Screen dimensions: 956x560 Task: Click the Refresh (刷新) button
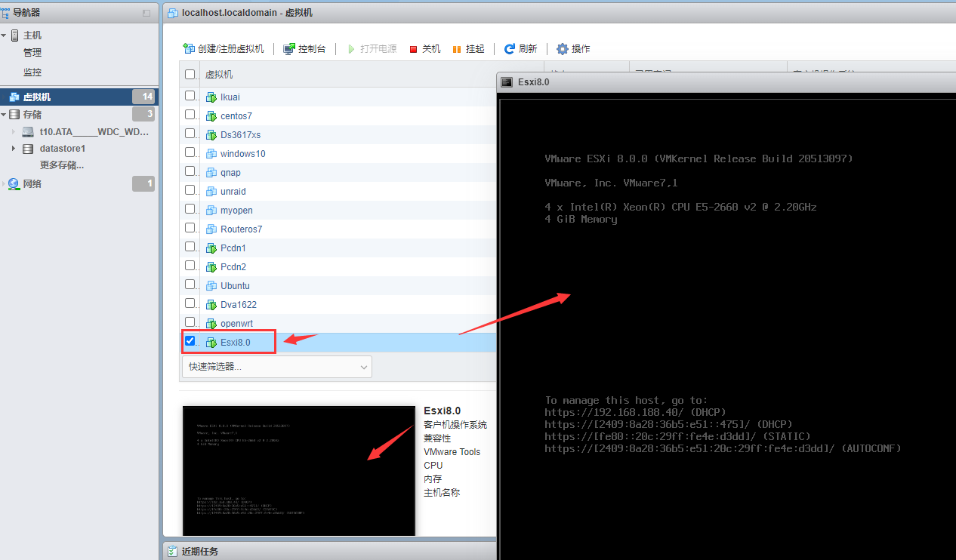tap(521, 48)
